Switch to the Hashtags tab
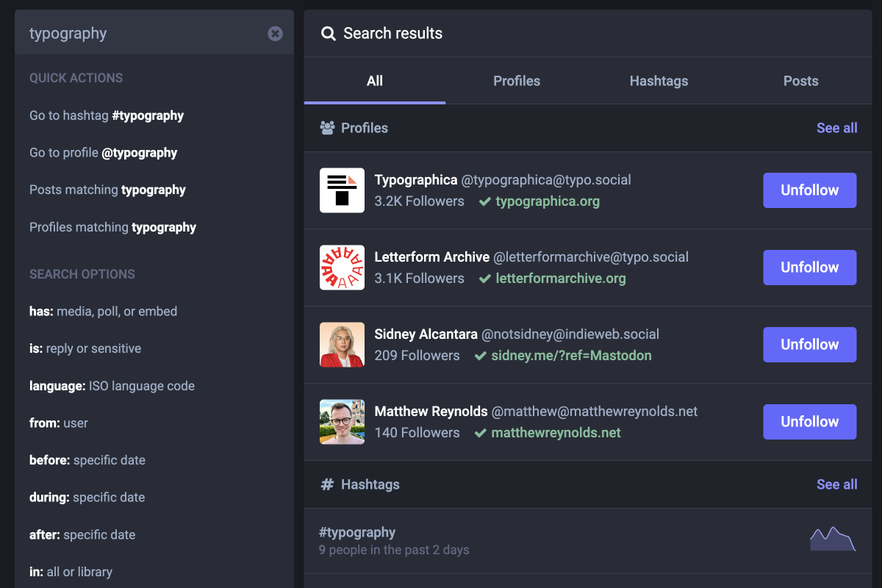 tap(659, 81)
